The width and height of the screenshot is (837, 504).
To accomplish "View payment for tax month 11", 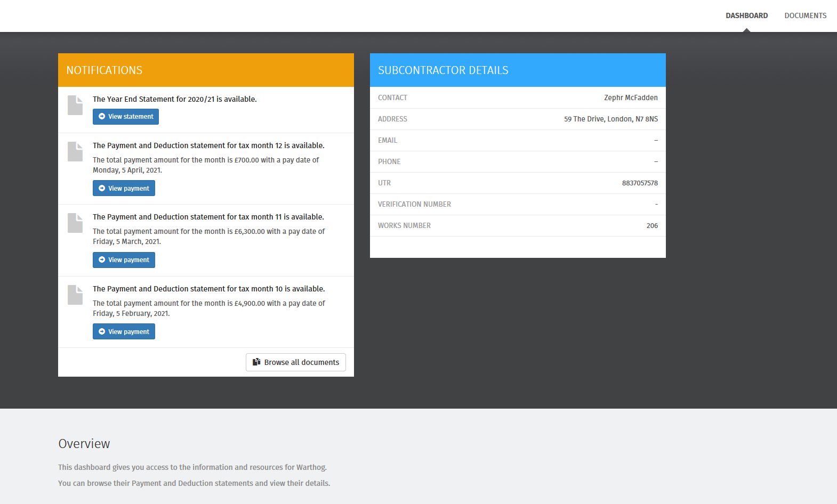I will click(124, 260).
